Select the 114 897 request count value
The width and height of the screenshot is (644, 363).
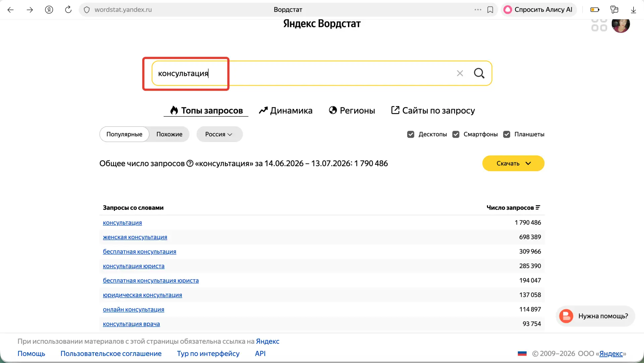[530, 309]
